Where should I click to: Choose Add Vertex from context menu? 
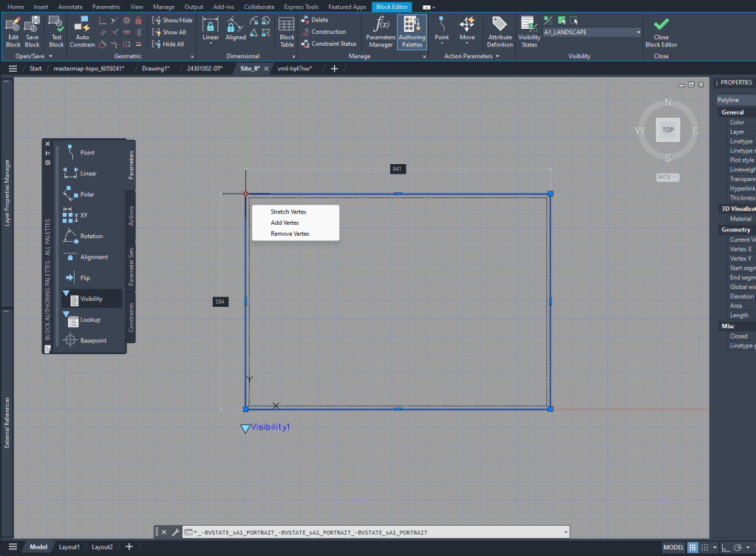pos(285,223)
